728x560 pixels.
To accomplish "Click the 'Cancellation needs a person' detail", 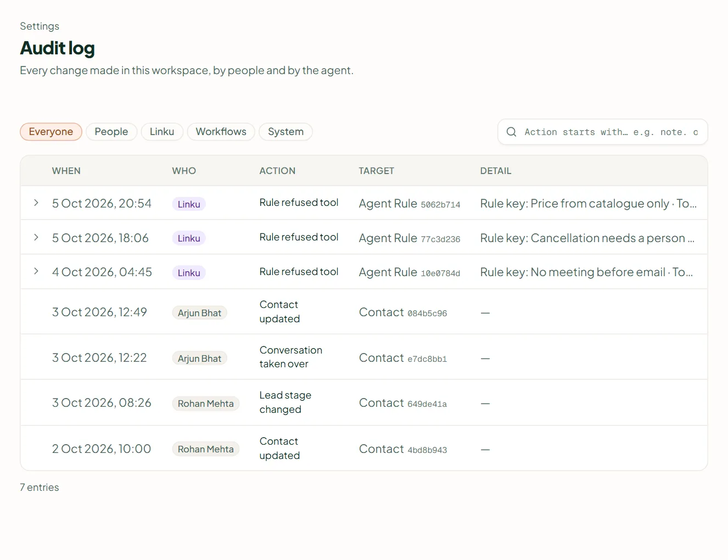I will (587, 238).
